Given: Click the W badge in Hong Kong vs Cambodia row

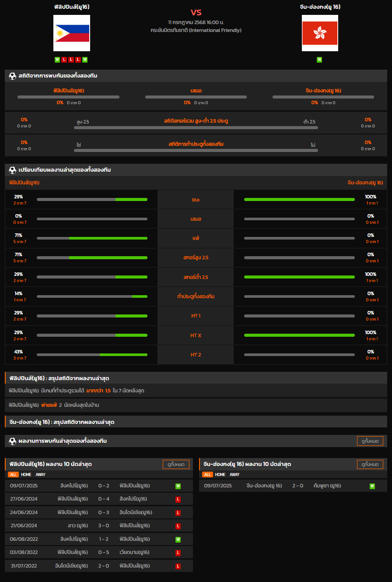Looking at the screenshot, I should [x=372, y=486].
